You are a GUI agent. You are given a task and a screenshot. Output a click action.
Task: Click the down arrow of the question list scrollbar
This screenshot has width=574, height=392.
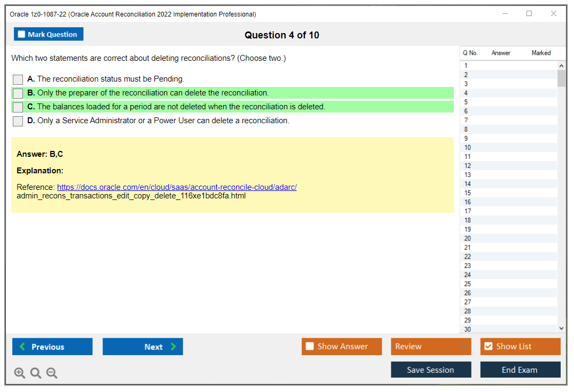(x=561, y=329)
